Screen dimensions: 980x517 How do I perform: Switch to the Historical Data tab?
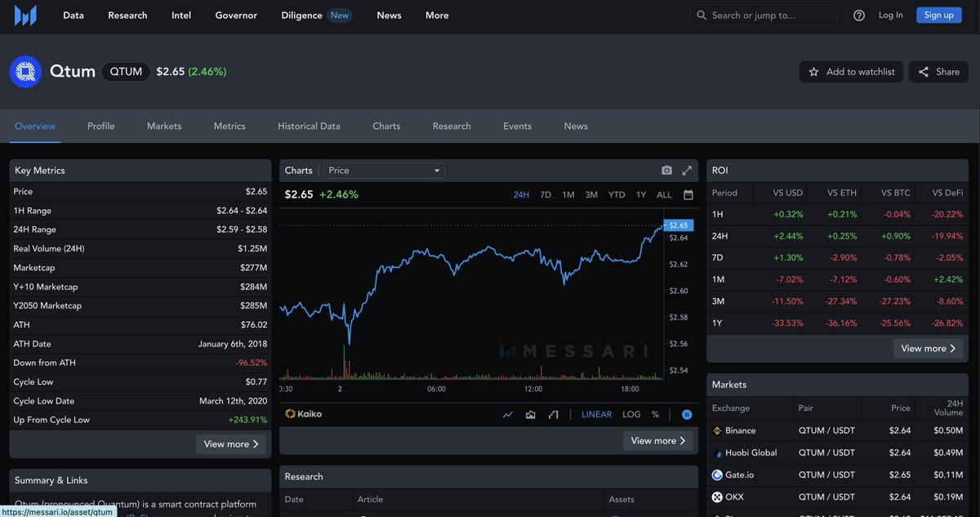[x=309, y=126]
